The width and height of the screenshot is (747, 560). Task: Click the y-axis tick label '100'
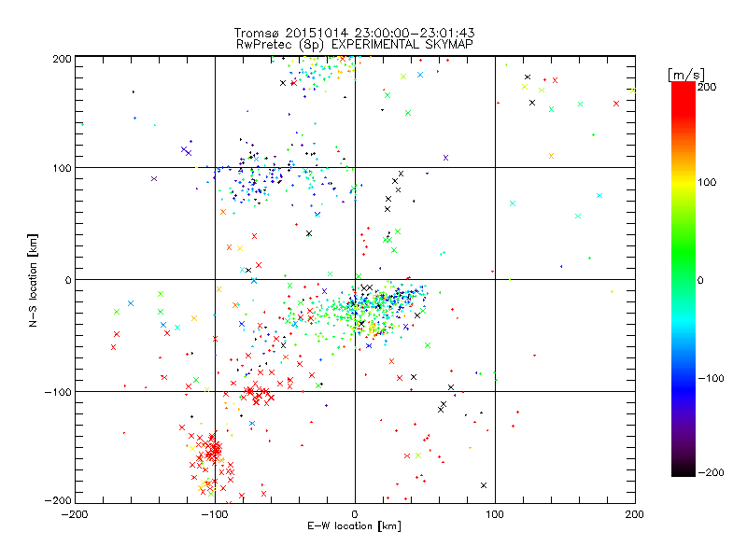63,168
